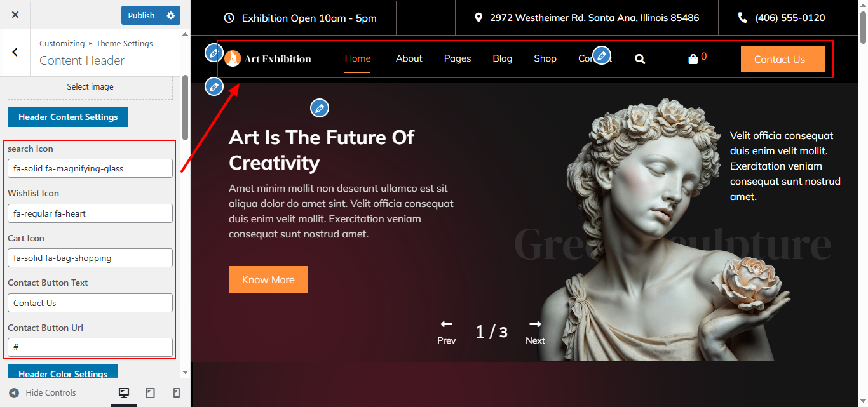This screenshot has width=868, height=407.
Task: Go back using the left chevron arrow
Action: point(15,52)
